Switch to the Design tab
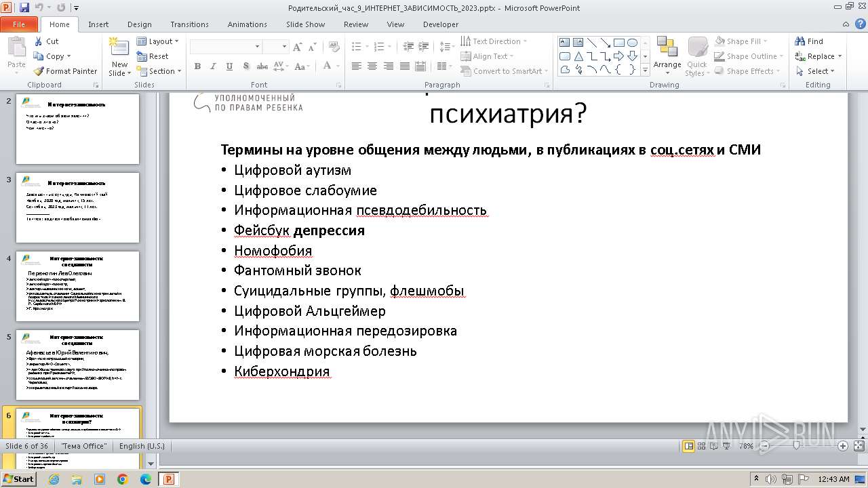This screenshot has width=868, height=488. (140, 24)
